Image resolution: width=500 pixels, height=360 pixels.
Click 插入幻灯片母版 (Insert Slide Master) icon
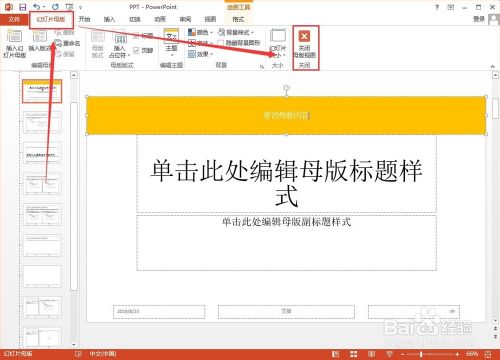[x=14, y=43]
